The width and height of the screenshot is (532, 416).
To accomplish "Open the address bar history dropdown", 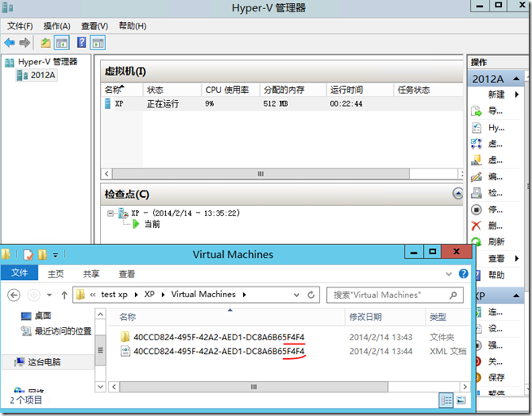I will click(297, 295).
